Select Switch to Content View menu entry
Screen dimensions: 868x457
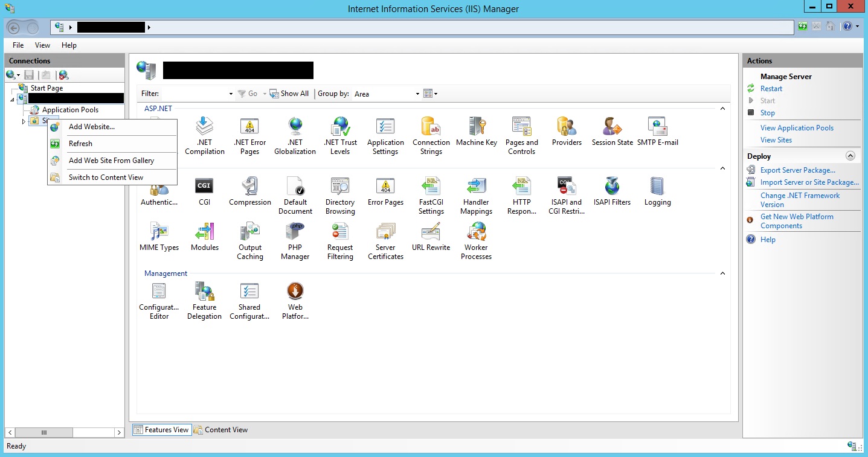tap(106, 177)
